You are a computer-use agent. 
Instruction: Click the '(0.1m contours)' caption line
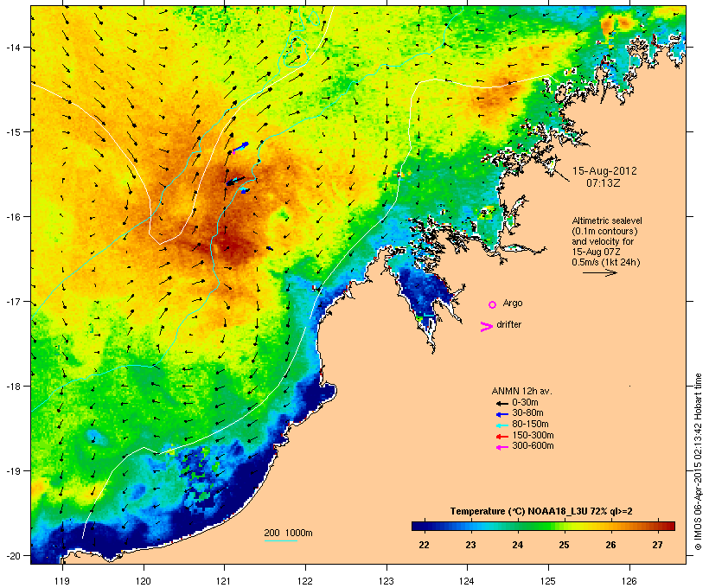pyautogui.click(x=604, y=231)
